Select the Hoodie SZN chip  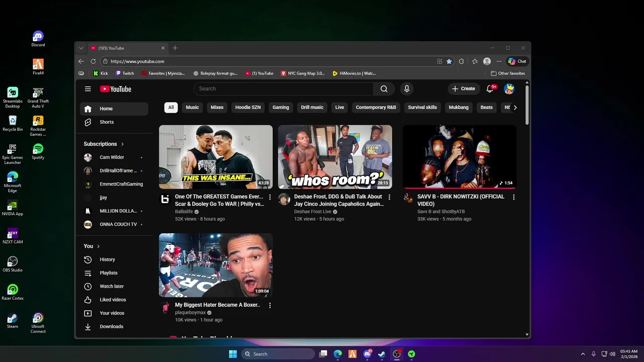click(x=248, y=108)
